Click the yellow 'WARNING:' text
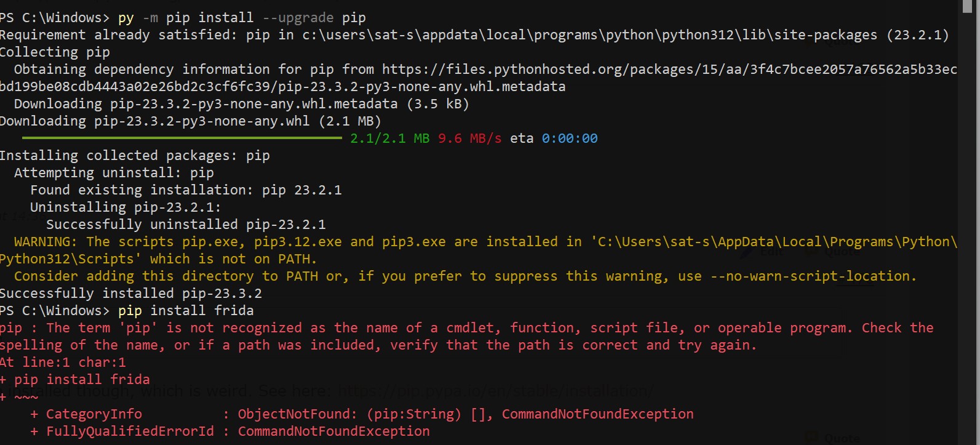 [x=46, y=242]
